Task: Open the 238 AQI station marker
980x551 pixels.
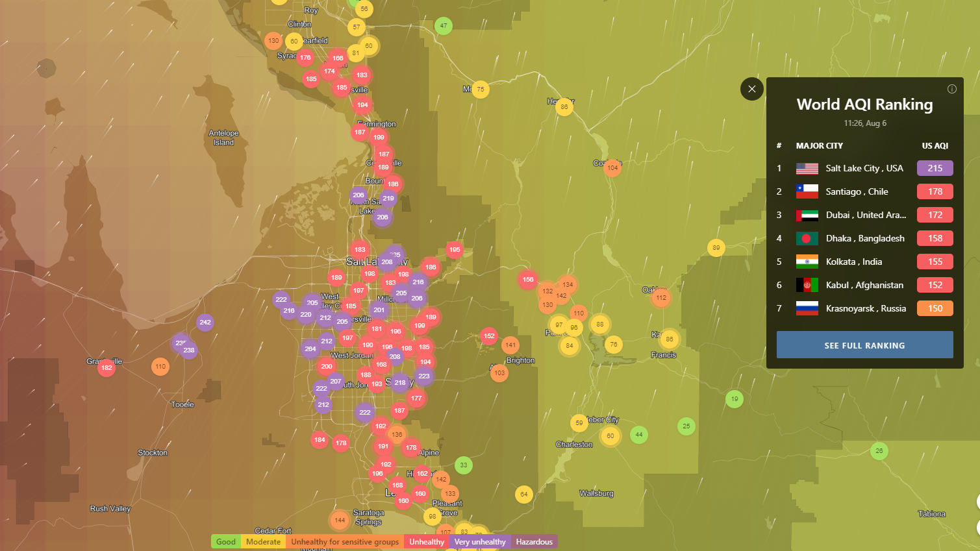Action: (189, 350)
